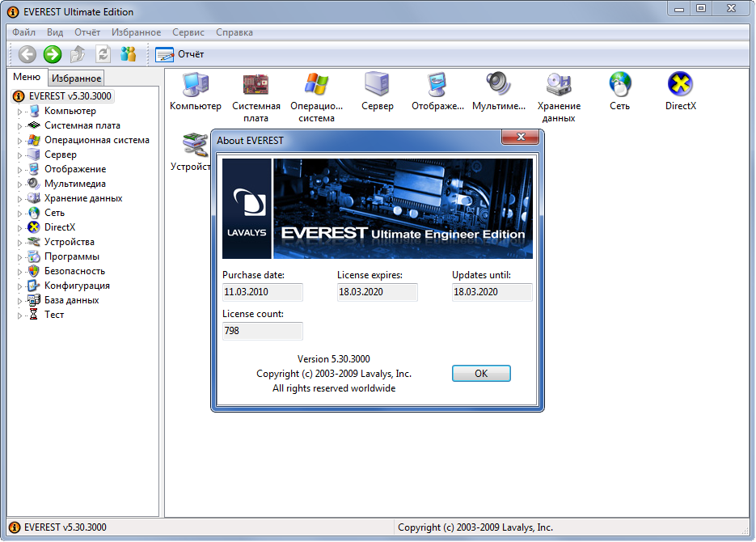Viewport: 756px width, 542px height.
Task: Click status bar Copyright Lavalys text
Action: [475, 527]
